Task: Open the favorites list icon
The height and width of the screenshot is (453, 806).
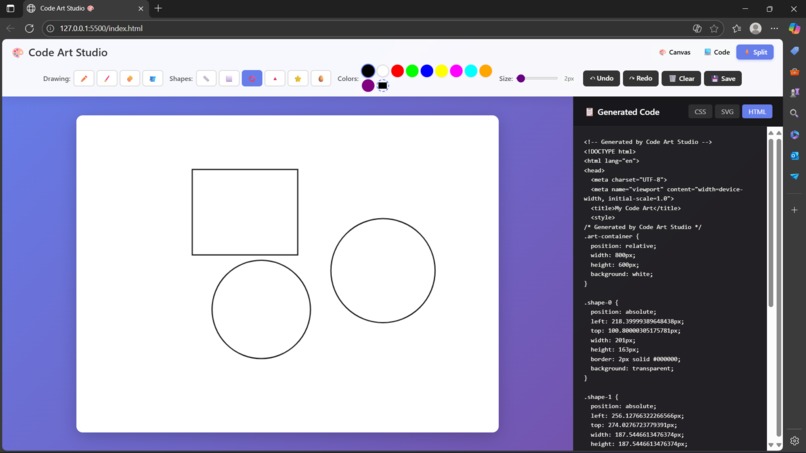Action: click(737, 28)
